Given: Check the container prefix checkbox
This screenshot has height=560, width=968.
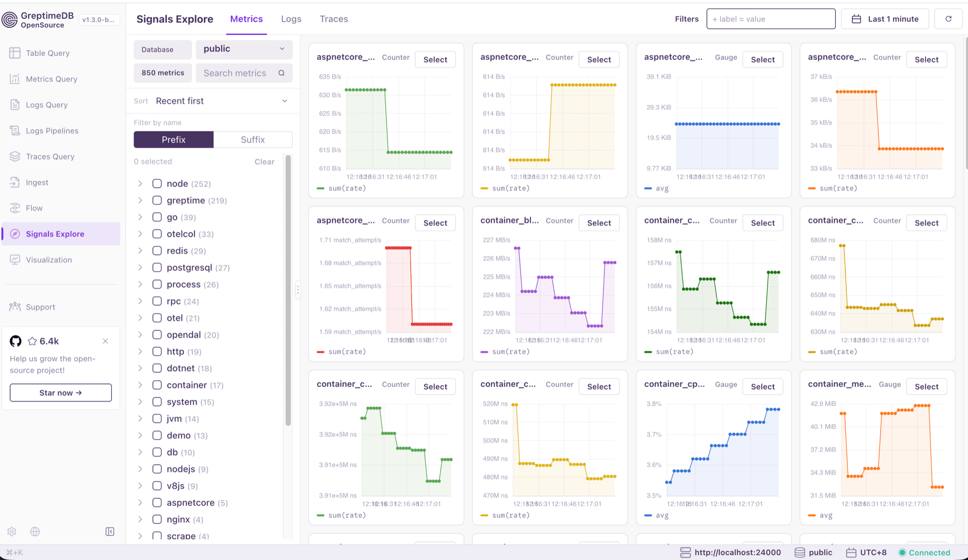Looking at the screenshot, I should tap(157, 385).
